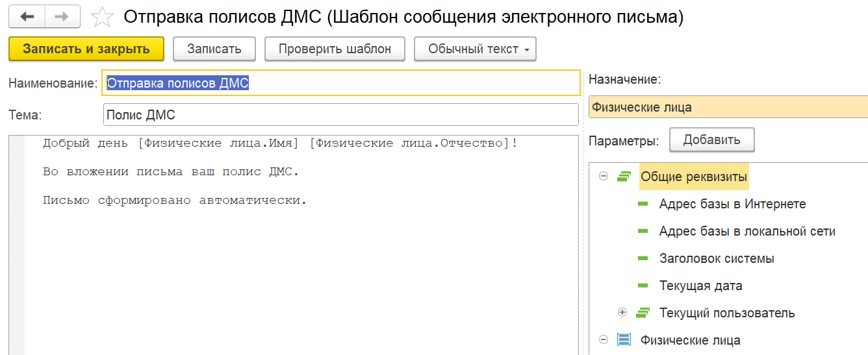The height and width of the screenshot is (355, 868).
Task: Click the icon next to Адрес базы в Интернете
Action: click(643, 204)
